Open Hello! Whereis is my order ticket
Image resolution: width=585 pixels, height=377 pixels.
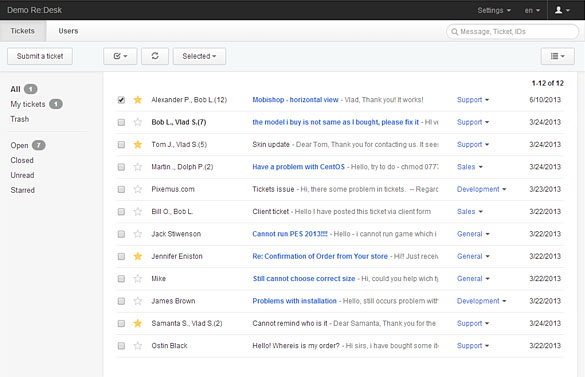[296, 346]
